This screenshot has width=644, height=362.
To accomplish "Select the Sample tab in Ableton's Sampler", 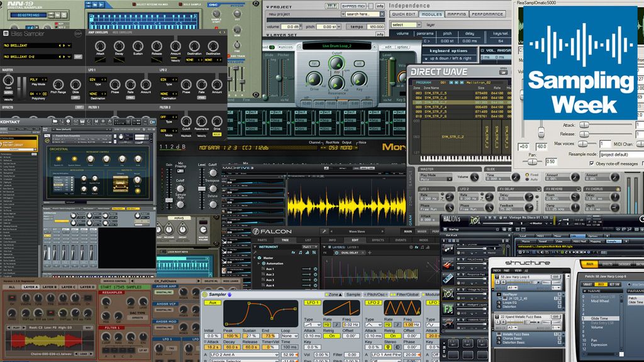I will click(x=352, y=295).
